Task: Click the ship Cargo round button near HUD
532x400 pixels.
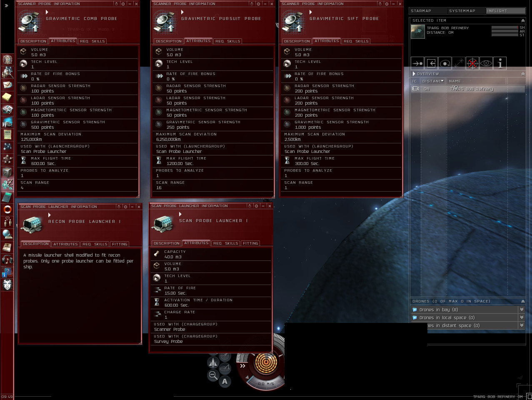Action: 213,362
